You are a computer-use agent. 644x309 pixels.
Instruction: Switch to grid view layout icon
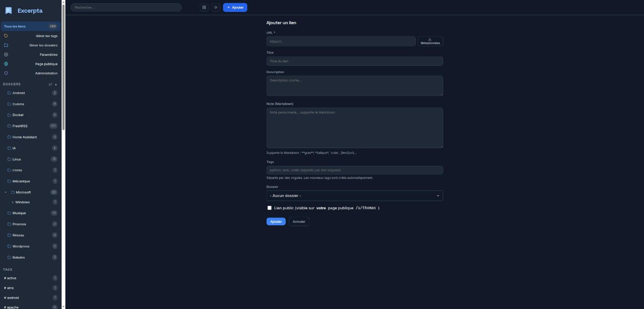(x=204, y=7)
